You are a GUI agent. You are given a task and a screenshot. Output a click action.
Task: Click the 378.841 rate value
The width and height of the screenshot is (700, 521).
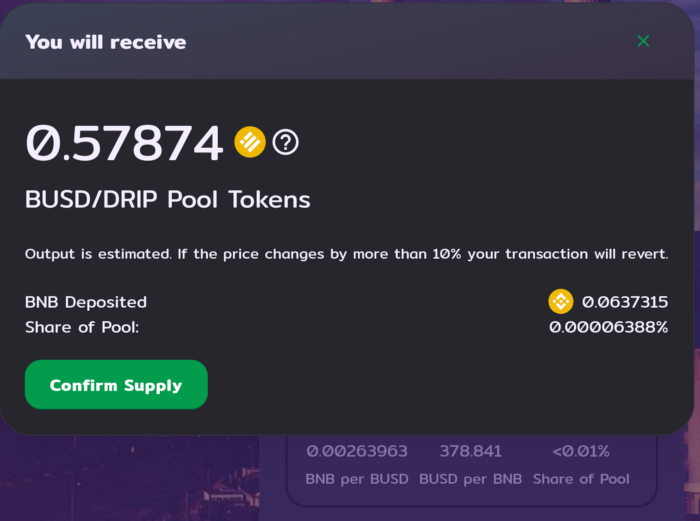(x=471, y=451)
